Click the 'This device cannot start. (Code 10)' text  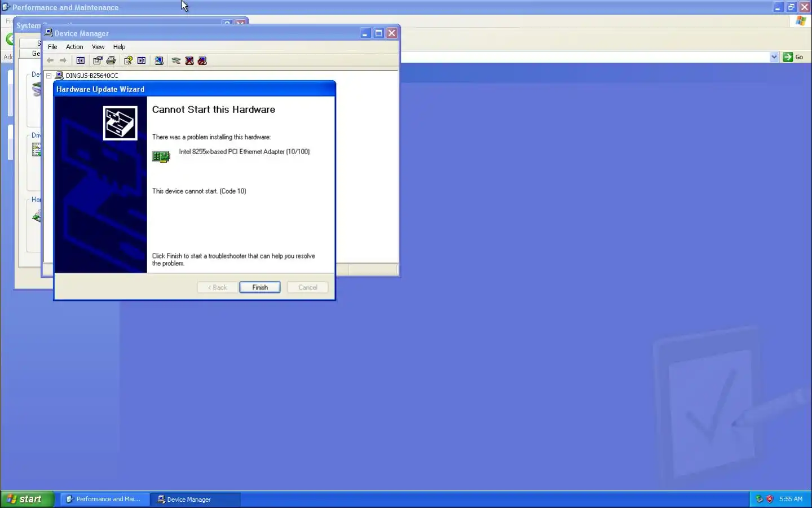click(199, 191)
